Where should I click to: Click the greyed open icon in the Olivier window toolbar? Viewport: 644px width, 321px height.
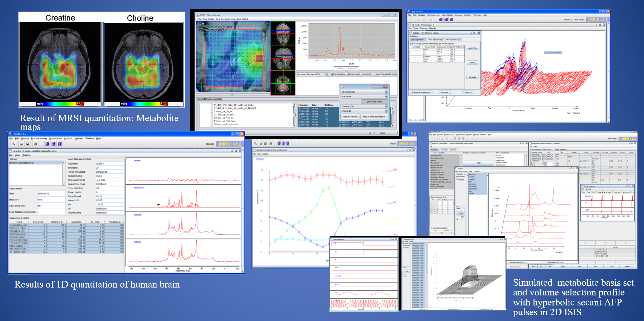tap(419, 20)
